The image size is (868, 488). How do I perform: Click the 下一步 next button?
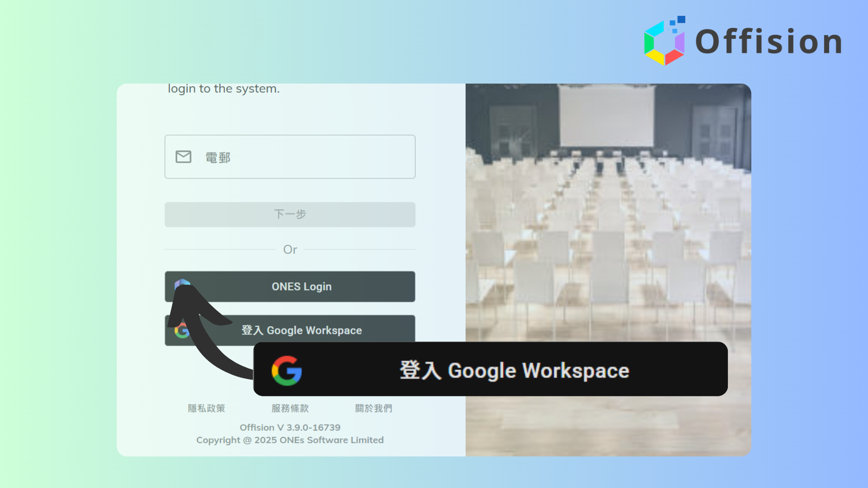[x=290, y=214]
